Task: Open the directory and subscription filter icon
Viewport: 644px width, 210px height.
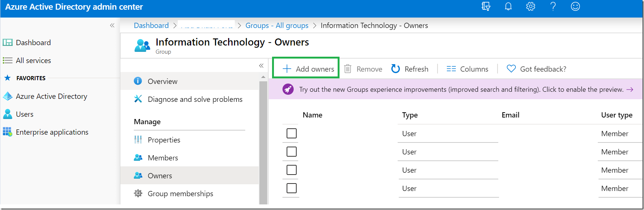Action: coord(486,6)
